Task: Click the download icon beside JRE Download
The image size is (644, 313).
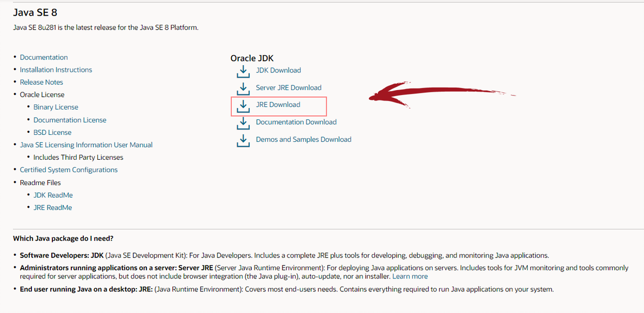Action: tap(243, 105)
